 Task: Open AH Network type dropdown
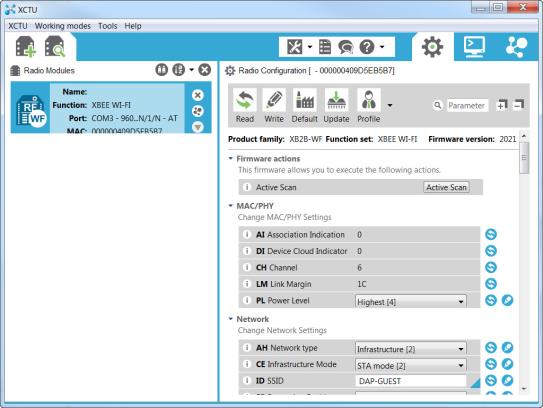pyautogui.click(x=411, y=348)
